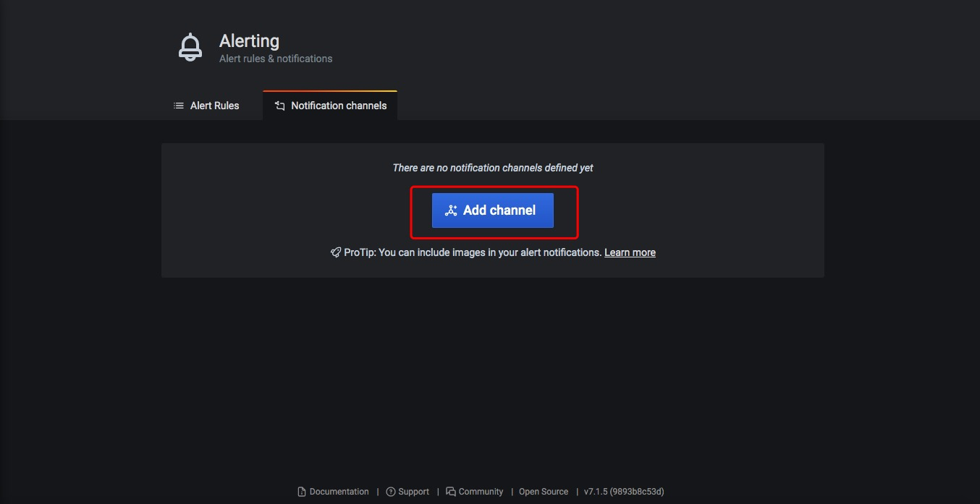Click the Add channel button
Image resolution: width=980 pixels, height=504 pixels.
pyautogui.click(x=493, y=210)
